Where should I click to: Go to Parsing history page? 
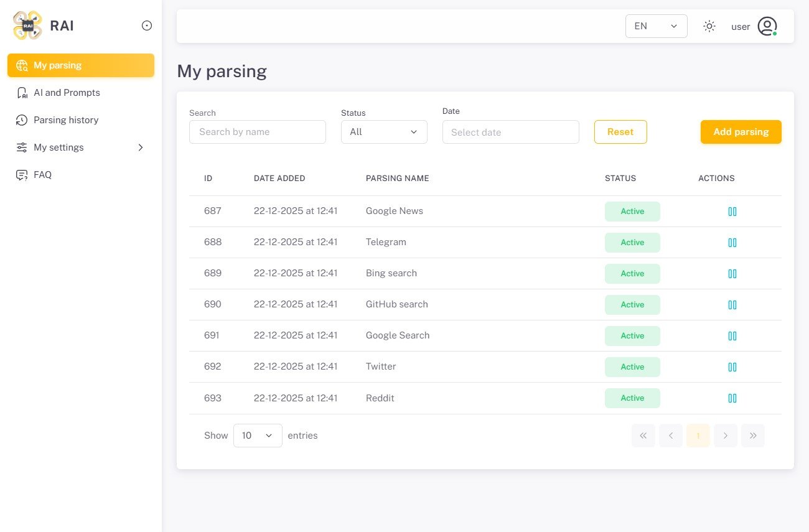(x=66, y=120)
